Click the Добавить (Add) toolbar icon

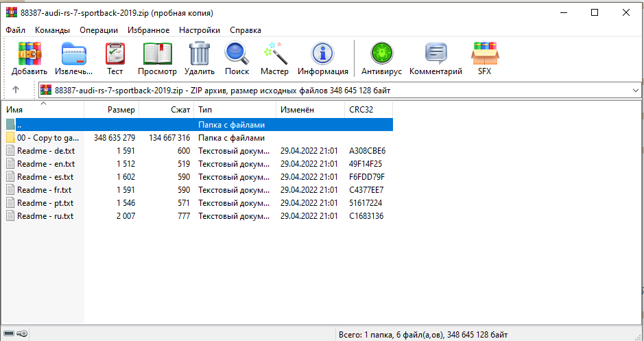pos(29,54)
